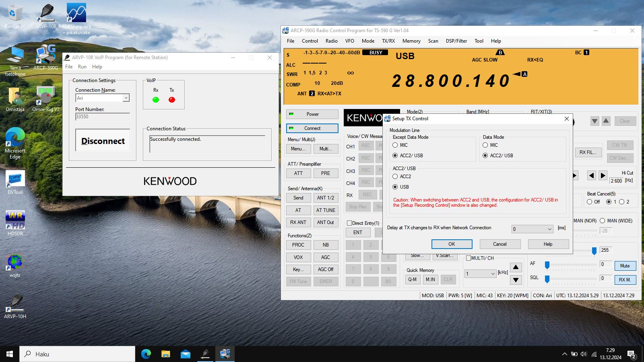This screenshot has width=644, height=362.
Task: Open the Tämä tietokone desktop icon
Action: 15,61
